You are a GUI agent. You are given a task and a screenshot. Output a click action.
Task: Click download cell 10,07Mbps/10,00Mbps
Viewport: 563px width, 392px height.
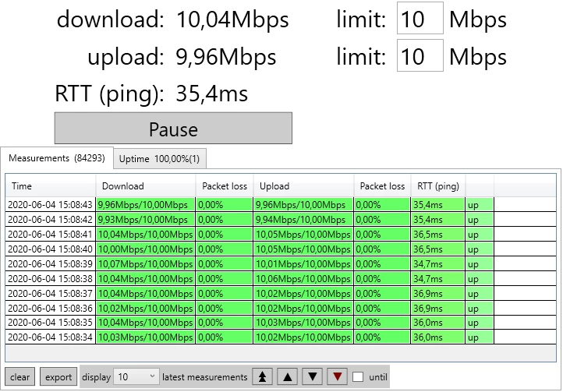point(146,264)
